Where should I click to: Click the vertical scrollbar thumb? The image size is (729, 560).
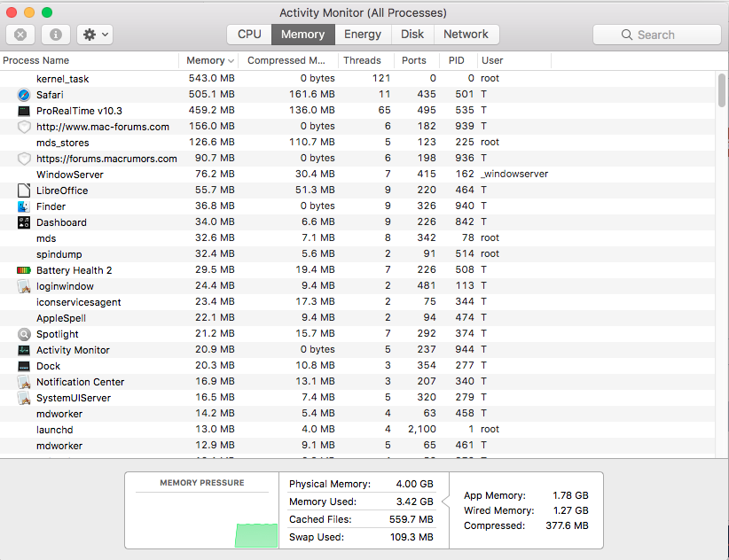[722, 90]
